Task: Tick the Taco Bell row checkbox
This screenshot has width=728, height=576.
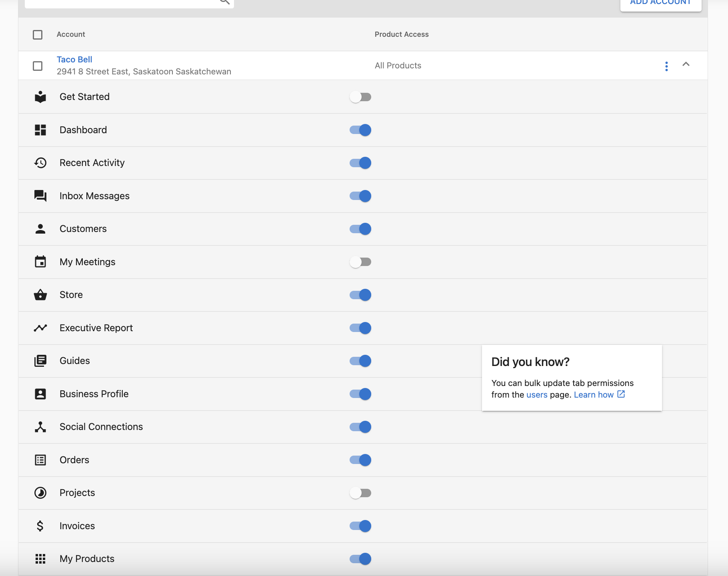Action: pos(38,66)
